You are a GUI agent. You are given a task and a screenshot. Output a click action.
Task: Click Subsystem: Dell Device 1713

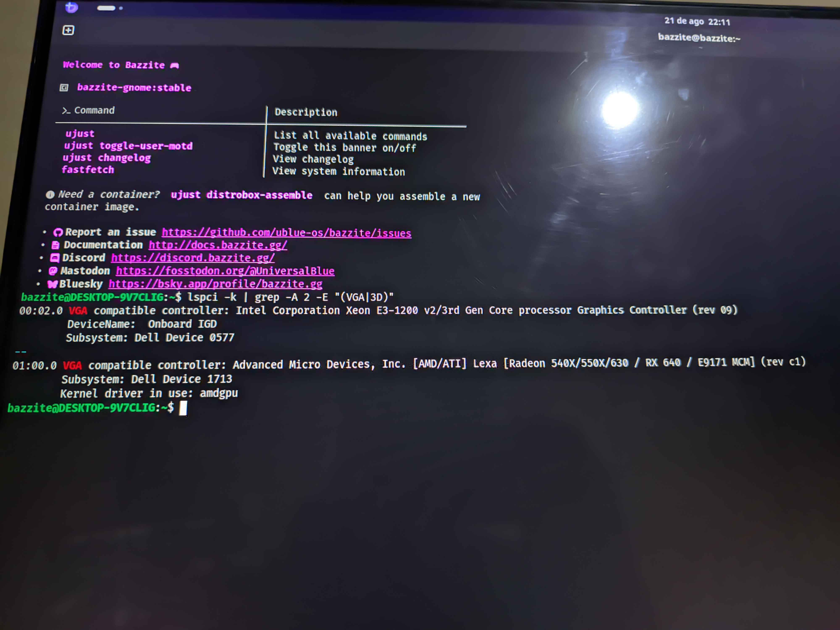(147, 379)
